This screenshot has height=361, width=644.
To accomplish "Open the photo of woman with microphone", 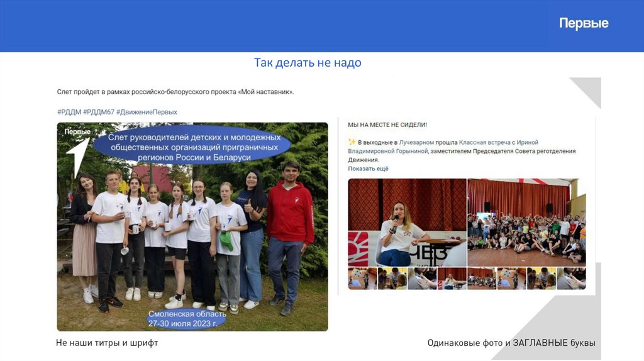I will tap(407, 222).
